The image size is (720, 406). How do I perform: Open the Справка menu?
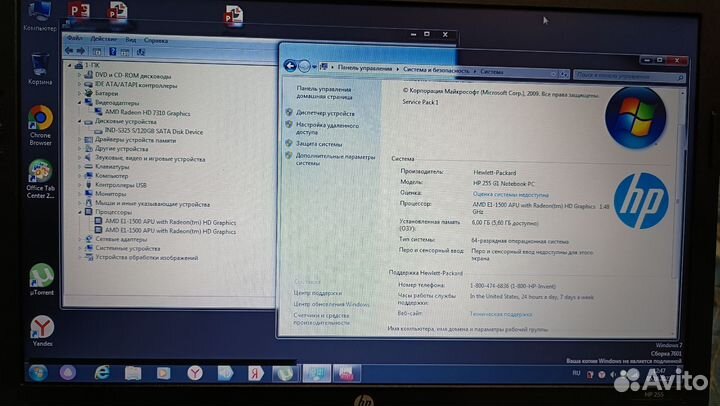(x=156, y=40)
